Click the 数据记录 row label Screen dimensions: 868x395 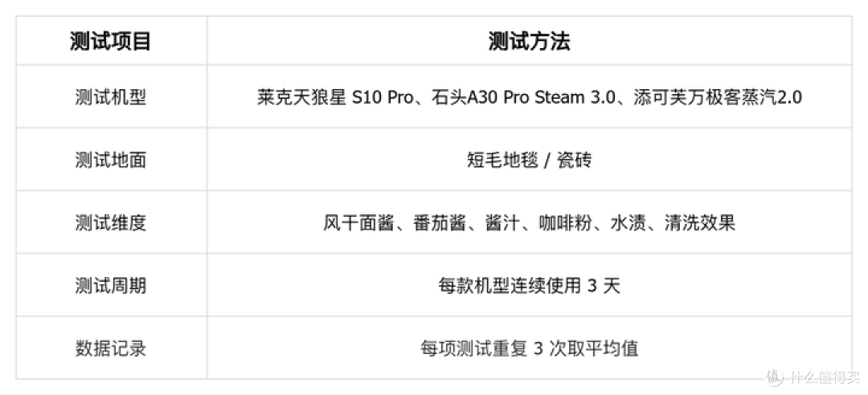(111, 348)
